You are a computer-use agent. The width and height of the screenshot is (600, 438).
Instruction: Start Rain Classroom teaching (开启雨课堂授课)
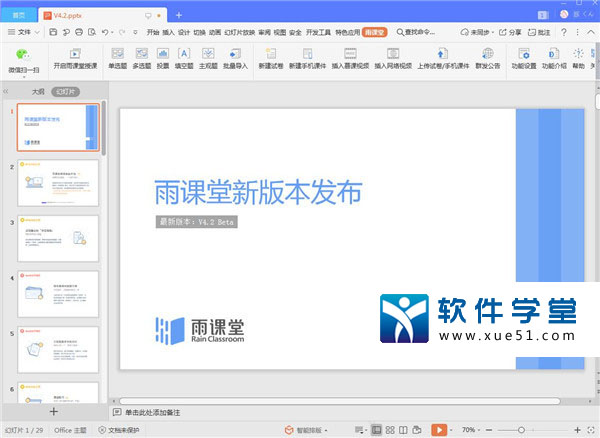click(75, 59)
